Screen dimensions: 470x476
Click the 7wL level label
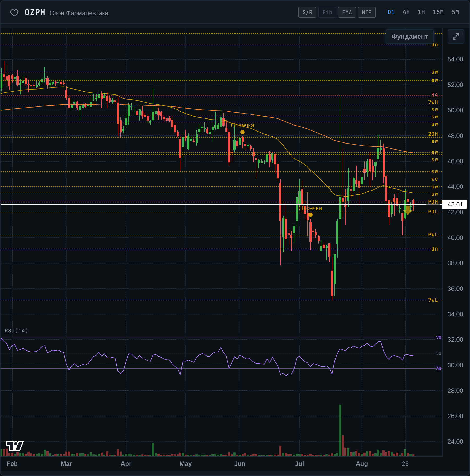coord(433,300)
